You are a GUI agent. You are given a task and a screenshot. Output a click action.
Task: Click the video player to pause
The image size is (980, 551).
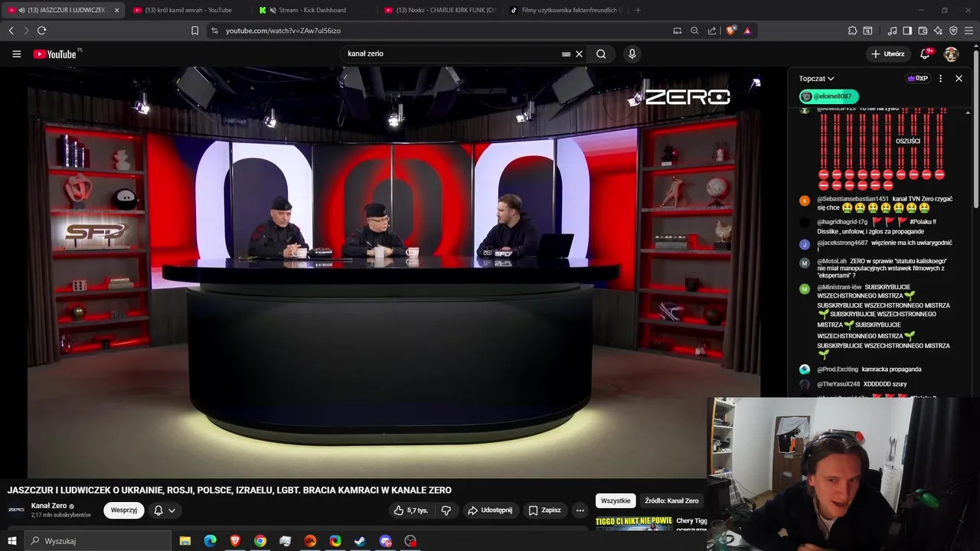click(x=394, y=272)
